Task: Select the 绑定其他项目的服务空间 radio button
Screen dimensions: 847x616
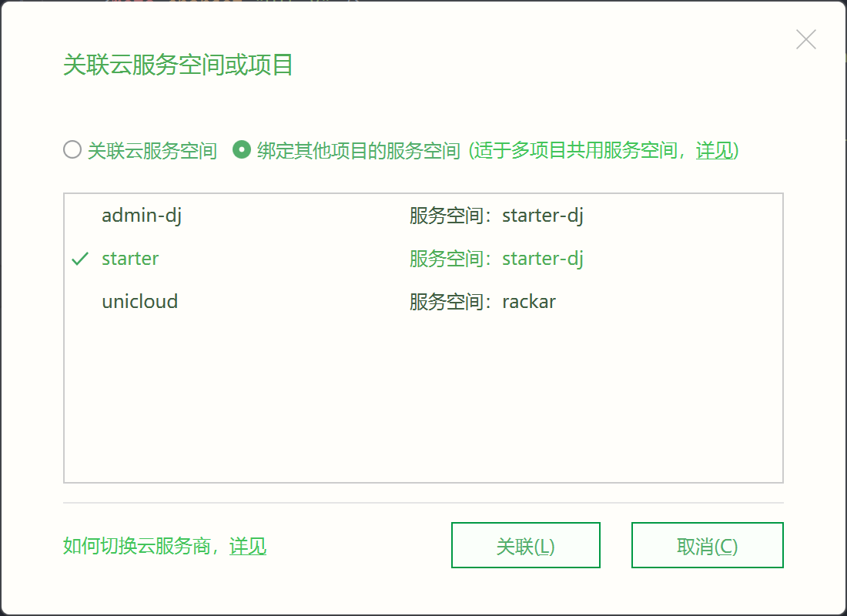Action: [x=242, y=149]
